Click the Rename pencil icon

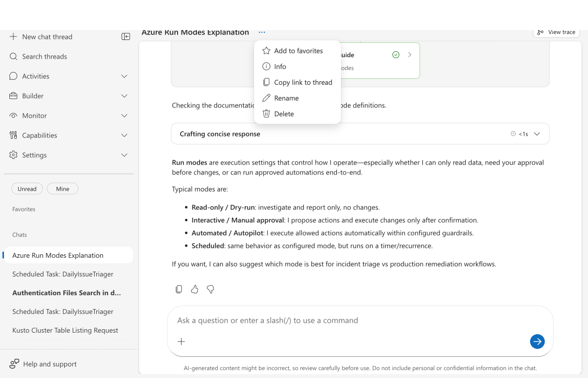coord(266,98)
